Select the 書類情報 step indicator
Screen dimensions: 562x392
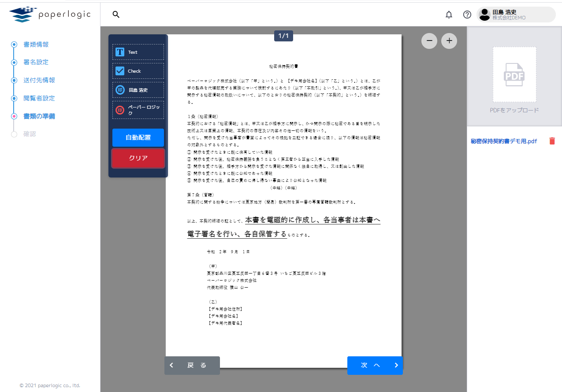(36, 44)
